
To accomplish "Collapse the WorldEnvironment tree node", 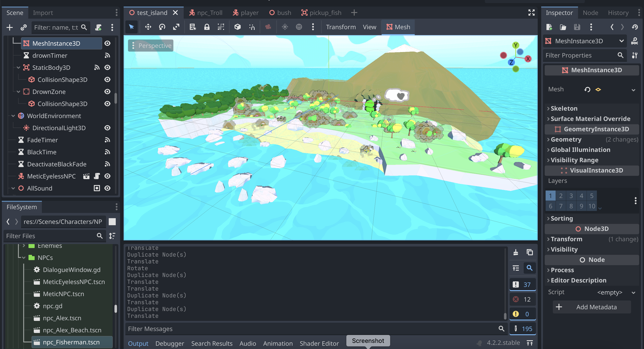I will 13,116.
